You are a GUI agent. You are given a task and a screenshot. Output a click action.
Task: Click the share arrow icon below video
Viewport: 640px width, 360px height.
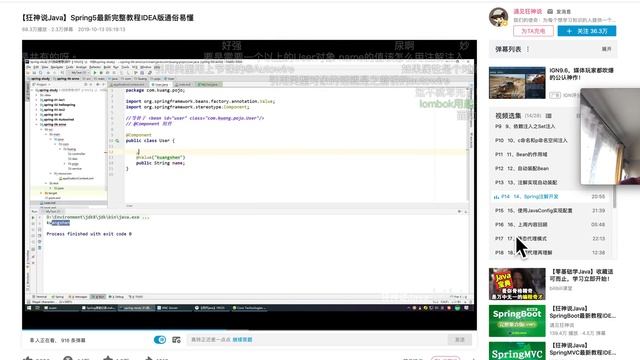(x=149, y=358)
